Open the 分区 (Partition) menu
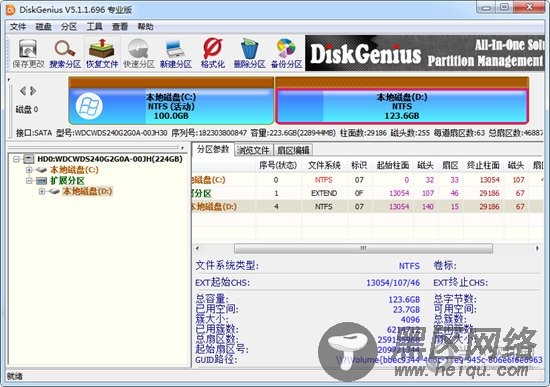Image resolution: width=550 pixels, height=387 pixels. 69,27
